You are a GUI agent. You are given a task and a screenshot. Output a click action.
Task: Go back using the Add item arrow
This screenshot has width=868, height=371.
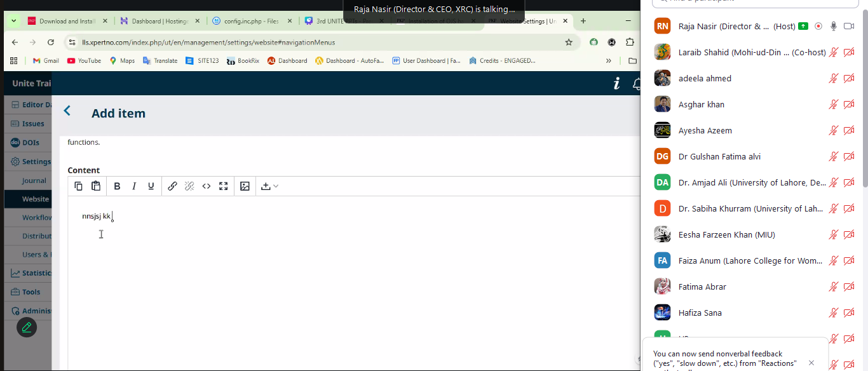point(67,111)
